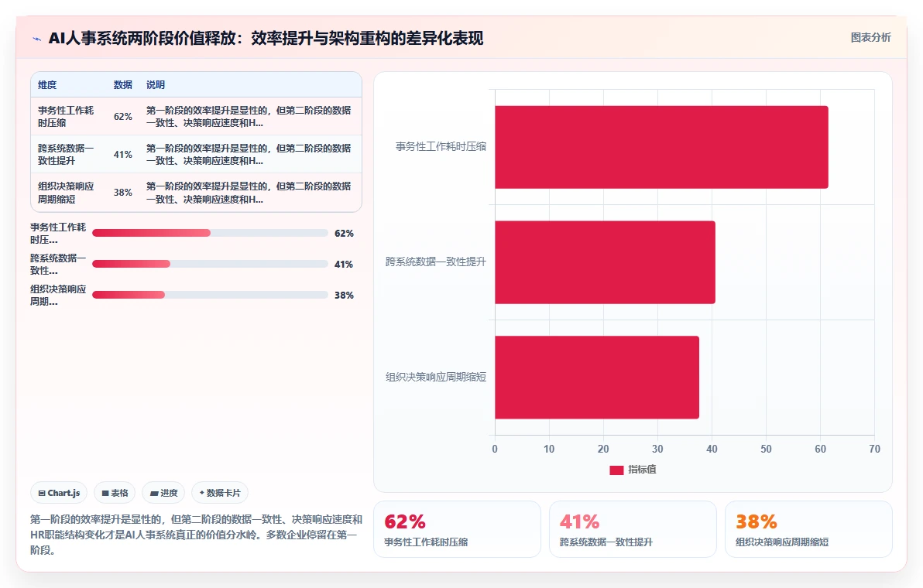The width and height of the screenshot is (923, 588).
Task: Click the 数据卡片 tag chip
Action: (x=220, y=493)
